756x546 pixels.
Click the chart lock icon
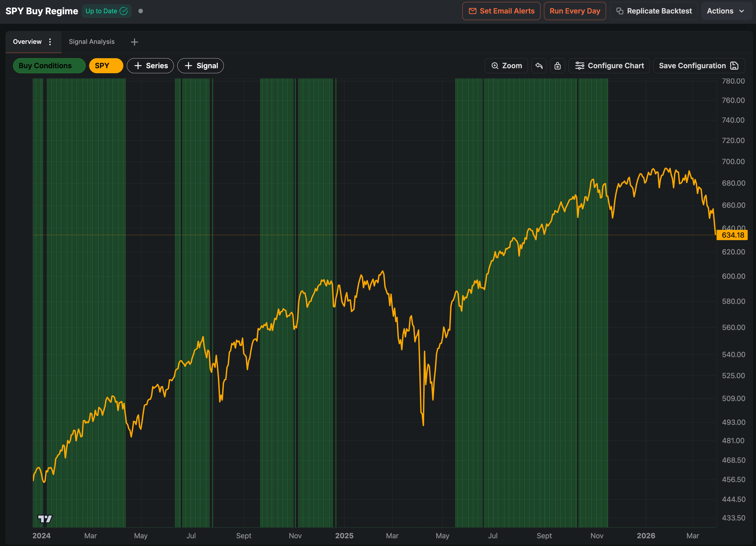[x=557, y=66]
